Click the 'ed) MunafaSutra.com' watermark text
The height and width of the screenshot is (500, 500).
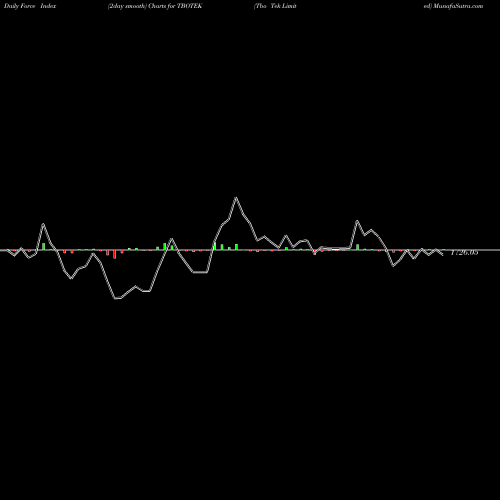453,6
